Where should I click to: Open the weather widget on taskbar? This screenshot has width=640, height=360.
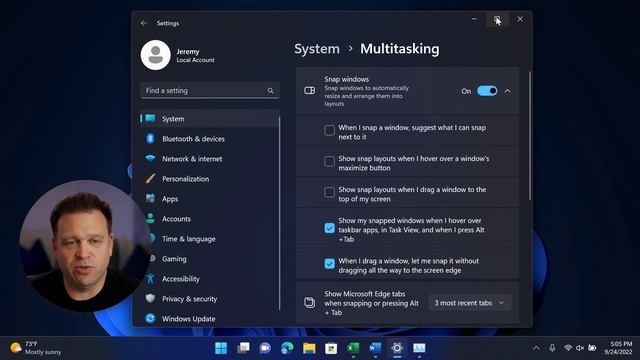pos(36,348)
